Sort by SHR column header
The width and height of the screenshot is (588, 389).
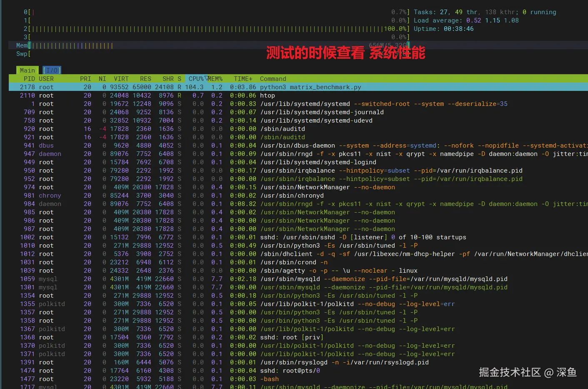pos(168,79)
